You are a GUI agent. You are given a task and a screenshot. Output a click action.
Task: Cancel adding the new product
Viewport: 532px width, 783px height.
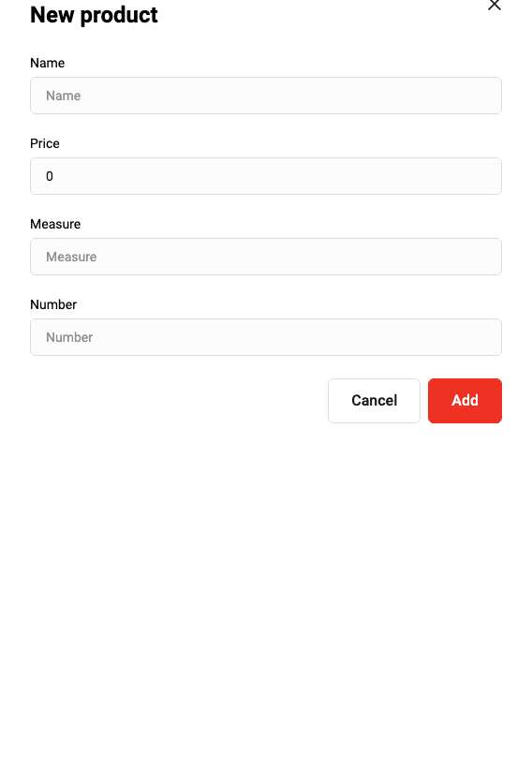[x=374, y=401]
